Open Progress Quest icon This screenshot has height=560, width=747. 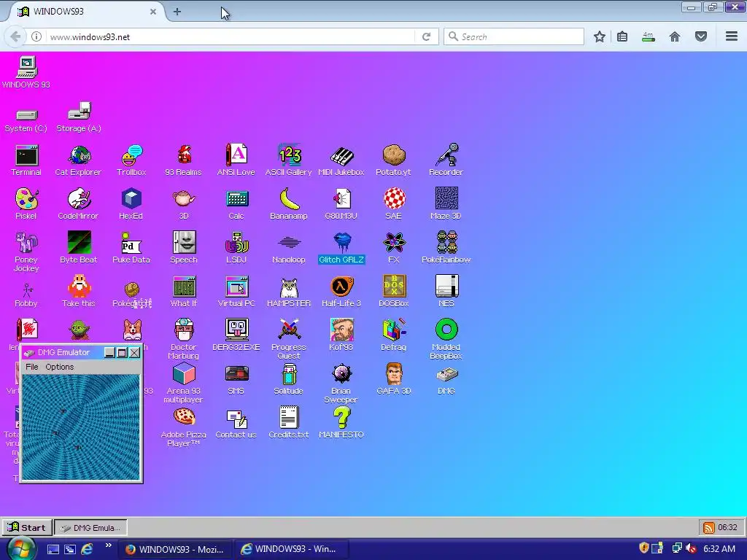[x=289, y=339]
